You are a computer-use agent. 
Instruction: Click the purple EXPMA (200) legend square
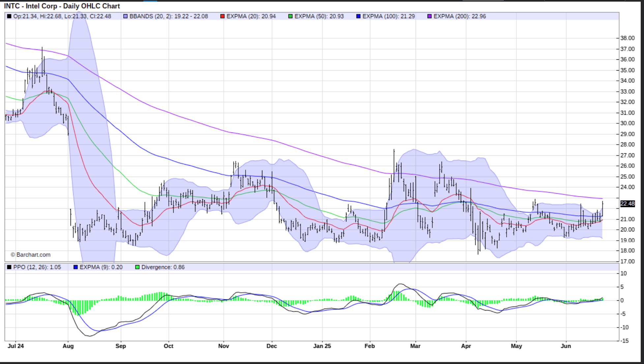429,16
